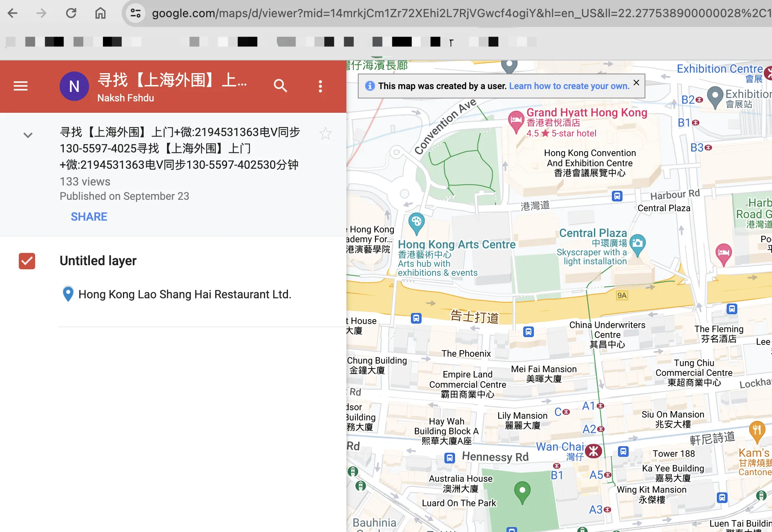Click the N profile avatar of Naksh Fshdu
This screenshot has height=532, width=772.
[x=74, y=86]
